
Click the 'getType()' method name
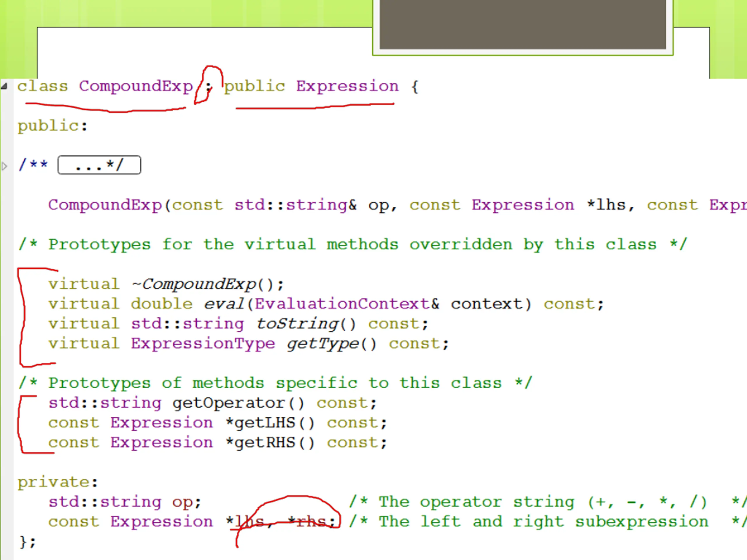(x=331, y=344)
